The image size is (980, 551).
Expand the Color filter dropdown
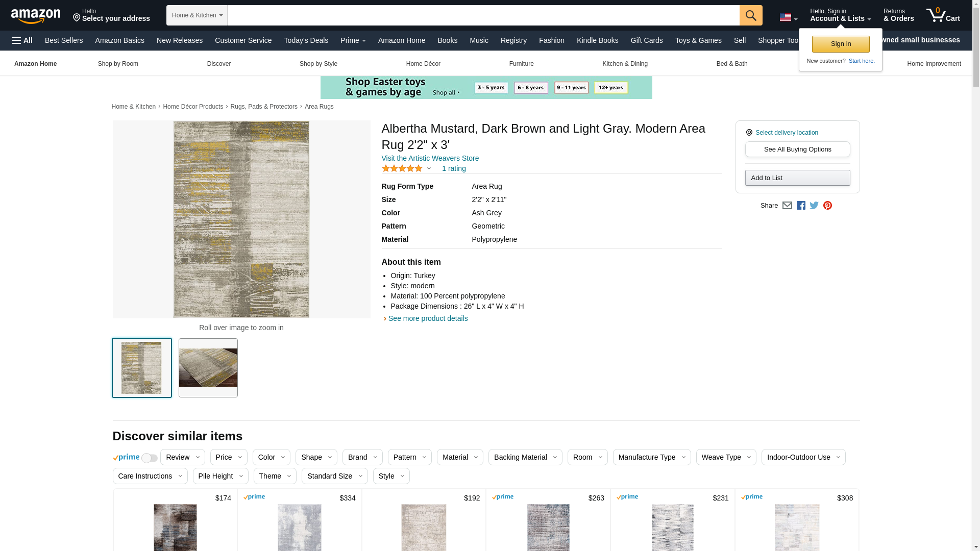(271, 457)
